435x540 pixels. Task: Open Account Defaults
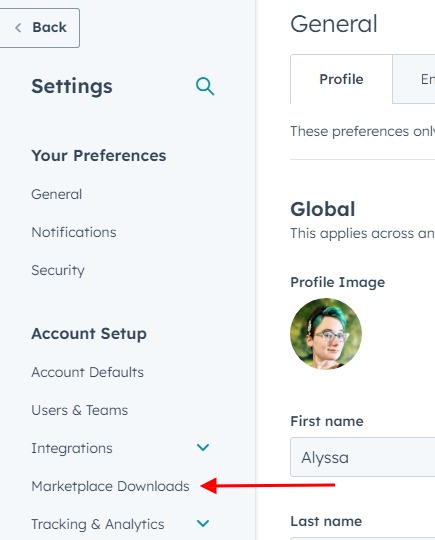[87, 372]
